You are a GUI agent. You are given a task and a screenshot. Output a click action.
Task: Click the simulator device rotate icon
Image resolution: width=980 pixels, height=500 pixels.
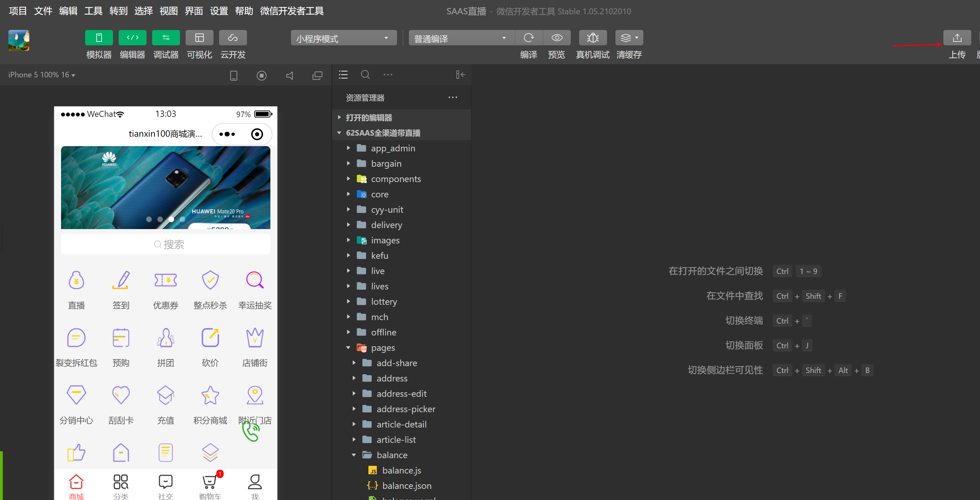pyautogui.click(x=234, y=75)
